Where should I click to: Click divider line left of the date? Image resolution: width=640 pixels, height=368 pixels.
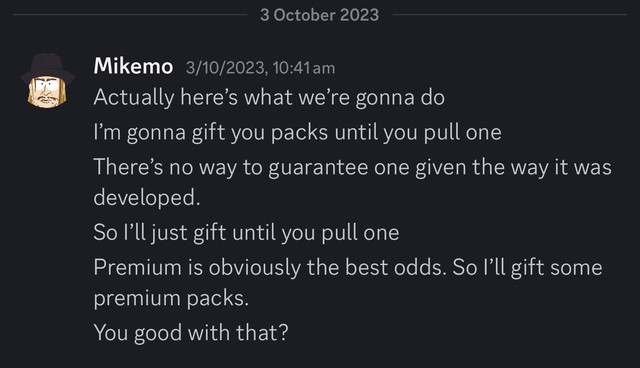pyautogui.click(x=130, y=15)
